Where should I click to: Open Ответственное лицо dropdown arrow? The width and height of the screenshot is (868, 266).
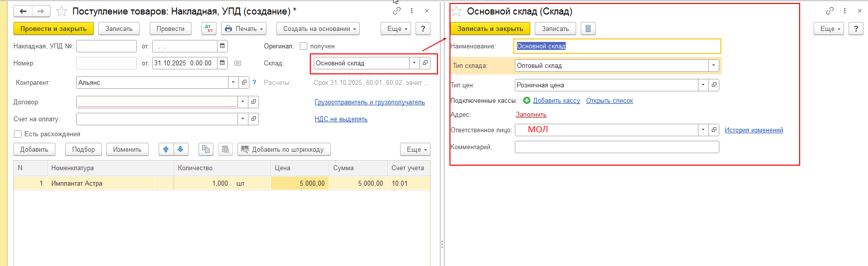703,130
